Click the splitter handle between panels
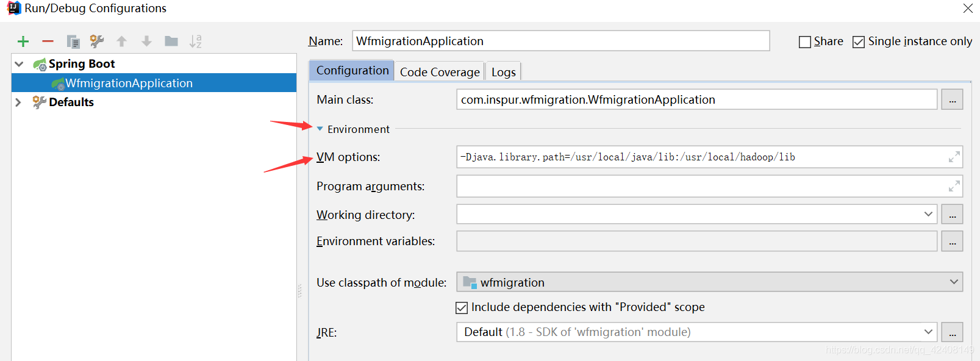This screenshot has width=980, height=361. [x=299, y=291]
